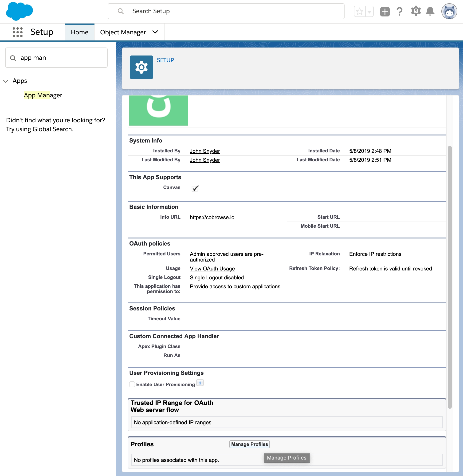Open the favorites list dropdown arrow

click(369, 12)
